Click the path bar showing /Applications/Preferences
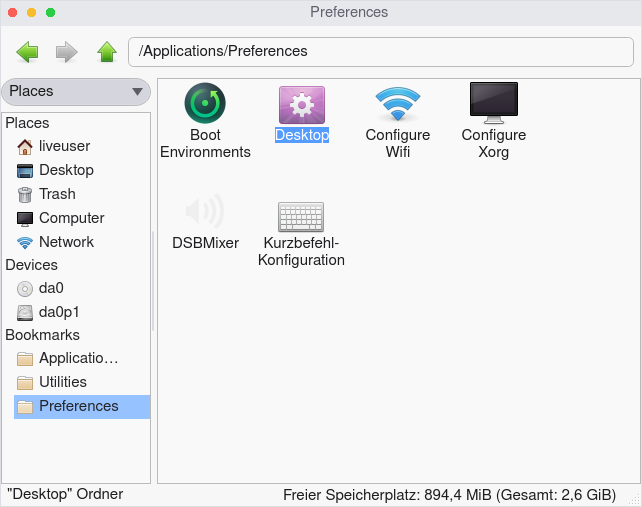The width and height of the screenshot is (642, 507). (380, 52)
